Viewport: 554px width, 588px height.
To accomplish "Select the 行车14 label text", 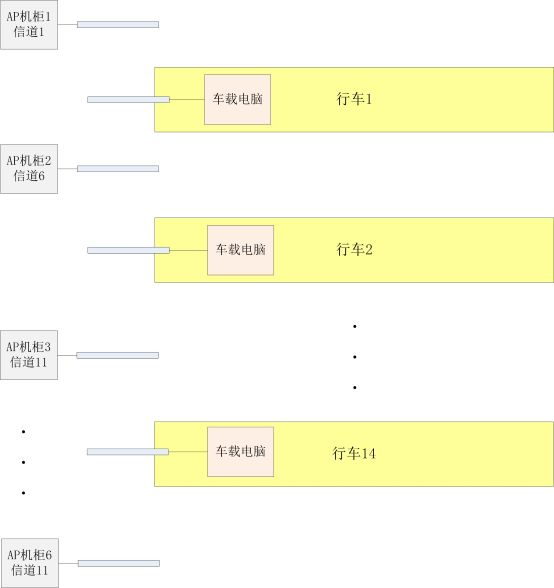I will point(354,453).
